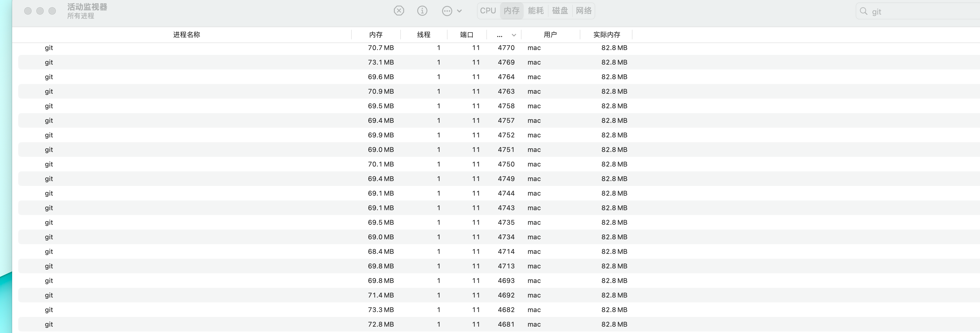This screenshot has width=980, height=333.
Task: Select git process with PID 4713
Action: [499, 266]
